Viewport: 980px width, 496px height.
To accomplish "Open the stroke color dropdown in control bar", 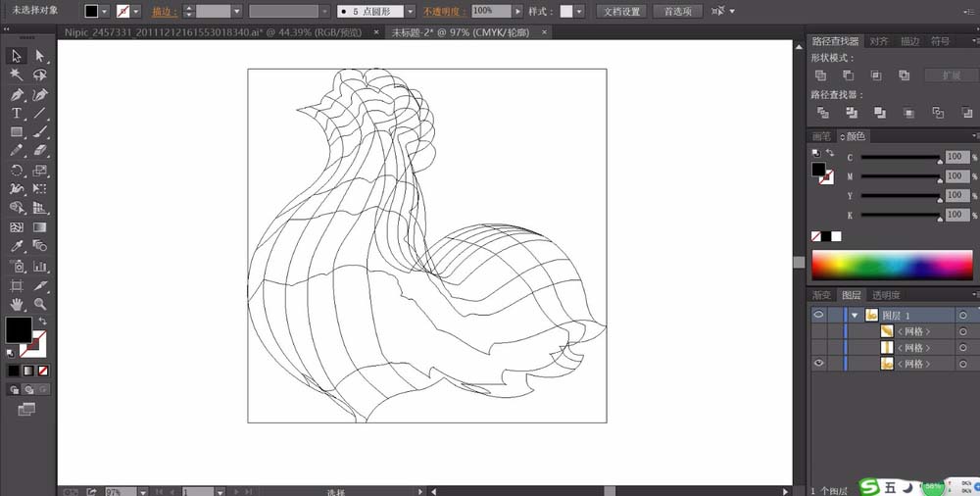I will (x=135, y=11).
